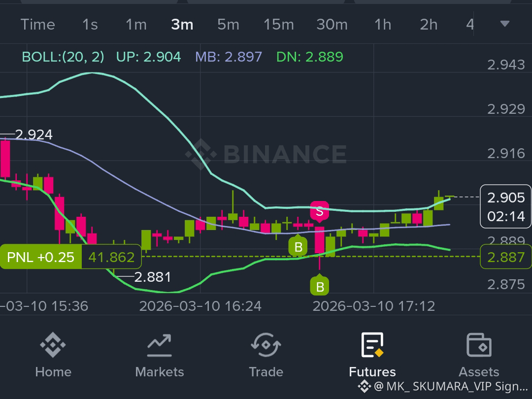Screen dimensions: 532x399
Task: Tap the upper B buy marker
Action: coord(298,246)
